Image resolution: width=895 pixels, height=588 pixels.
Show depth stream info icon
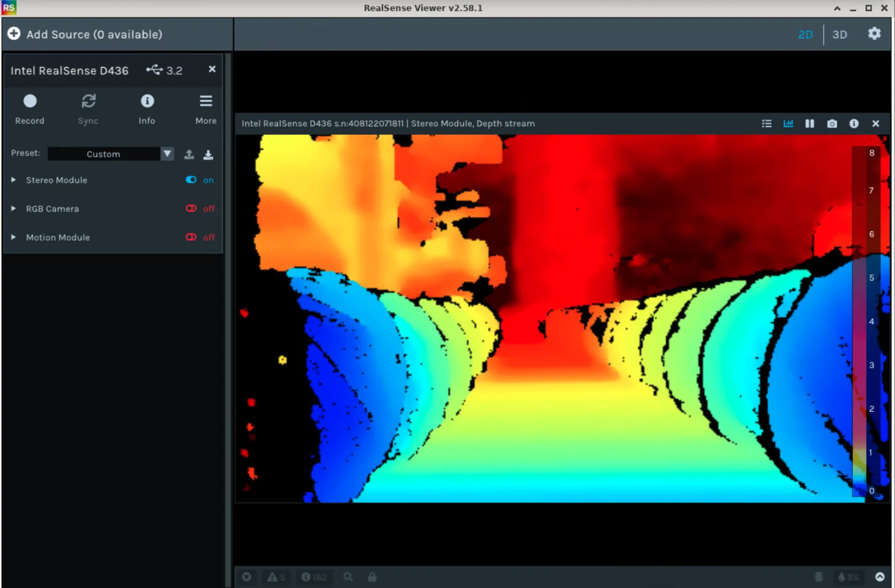(854, 123)
